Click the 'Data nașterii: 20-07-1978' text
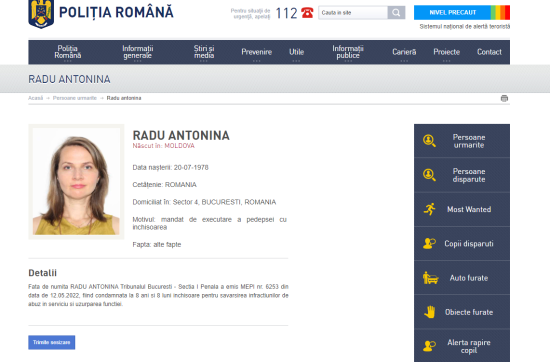Viewport: 550px width, 362px height. (x=170, y=167)
